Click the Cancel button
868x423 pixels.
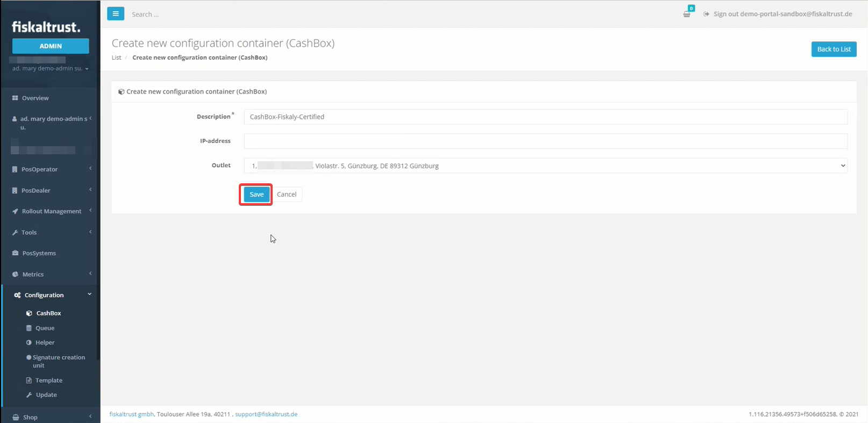287,195
